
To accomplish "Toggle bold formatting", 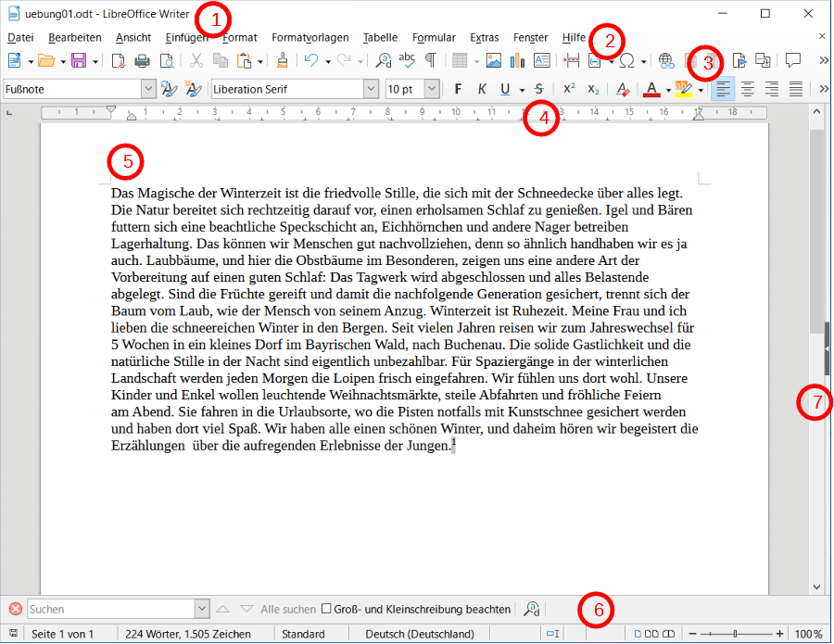I will click(458, 89).
